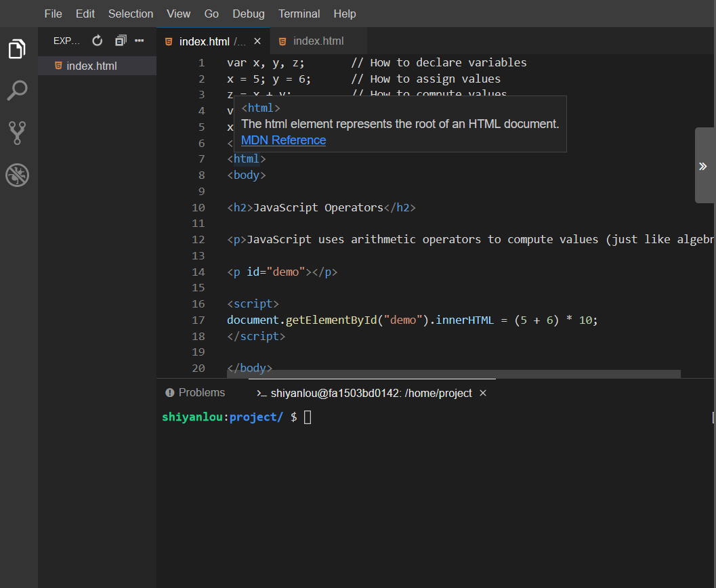Open the File menu
Viewport: 716px width, 588px height.
pos(53,14)
